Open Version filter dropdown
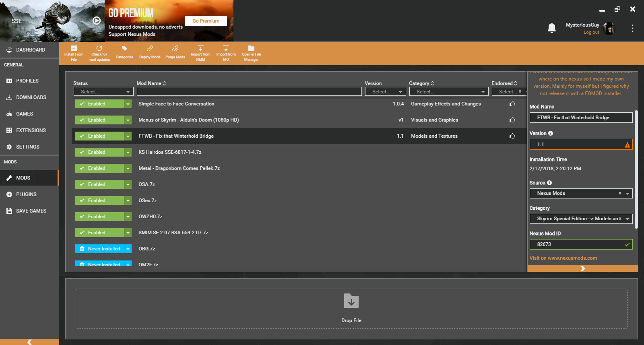644x345 pixels. (386, 92)
